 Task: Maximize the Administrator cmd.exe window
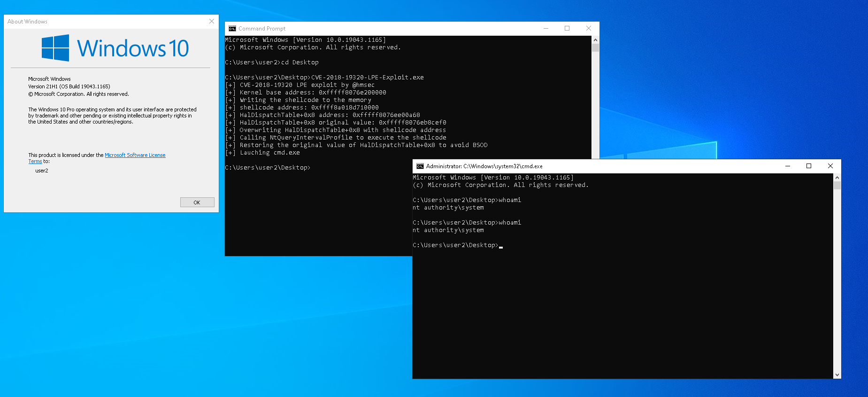(x=809, y=166)
